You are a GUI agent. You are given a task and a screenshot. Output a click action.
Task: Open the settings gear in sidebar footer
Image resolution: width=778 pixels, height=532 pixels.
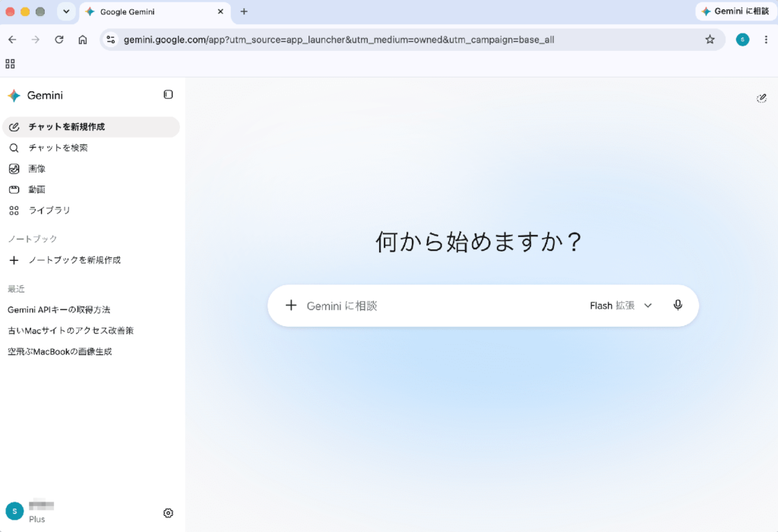coord(168,513)
